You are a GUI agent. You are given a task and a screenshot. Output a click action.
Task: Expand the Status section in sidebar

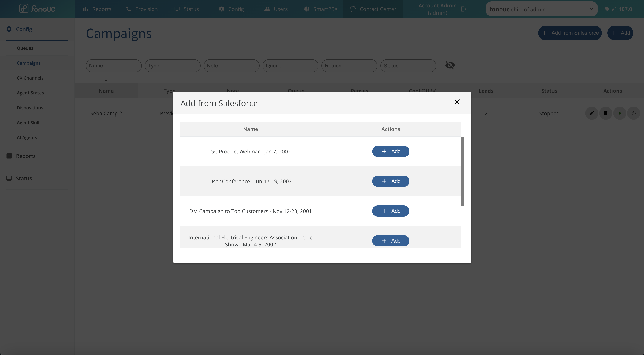point(24,178)
